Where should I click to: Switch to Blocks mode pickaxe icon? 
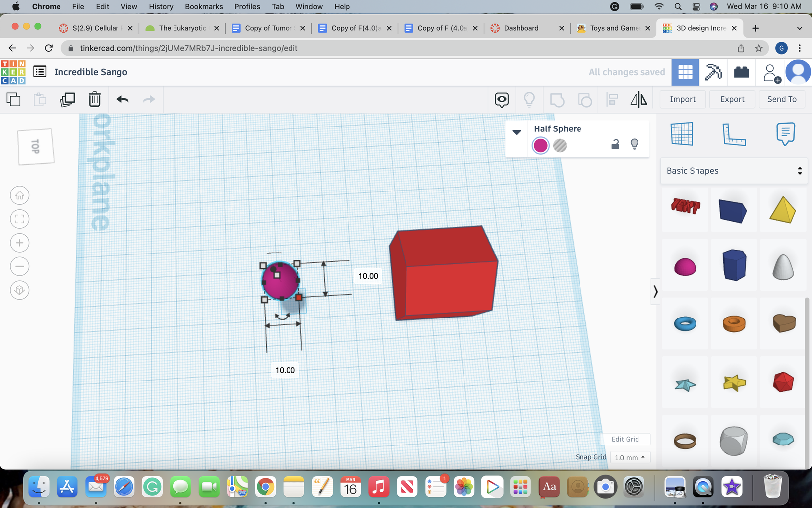[713, 72]
